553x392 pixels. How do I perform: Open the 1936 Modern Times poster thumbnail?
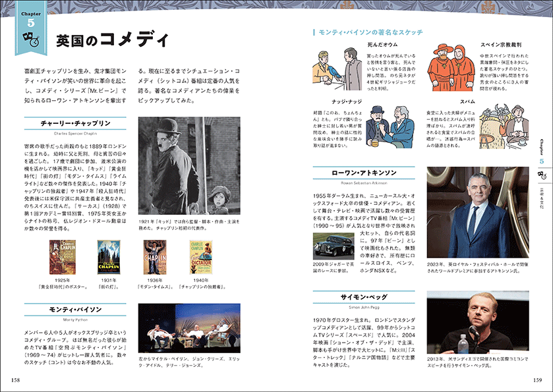(x=155, y=258)
